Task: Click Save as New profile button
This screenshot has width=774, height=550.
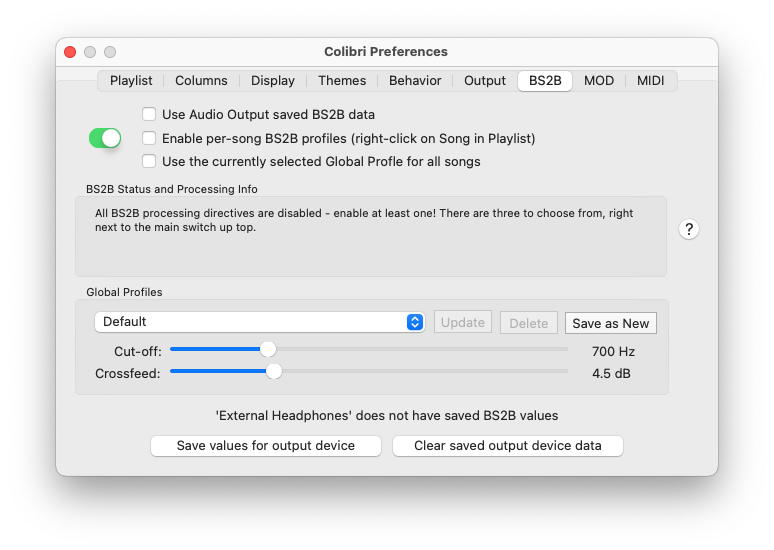Action: pyautogui.click(x=611, y=323)
